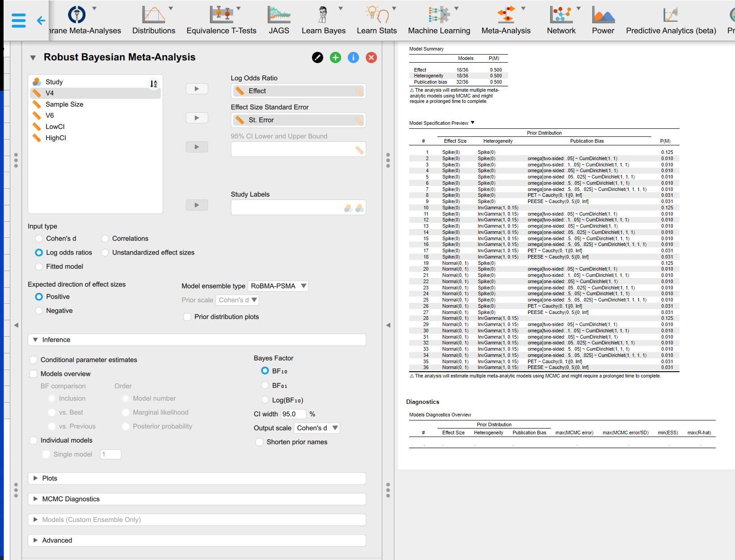Screen dimensions: 735x560
Task: Tick the Individual models checkbox
Action: point(34,440)
